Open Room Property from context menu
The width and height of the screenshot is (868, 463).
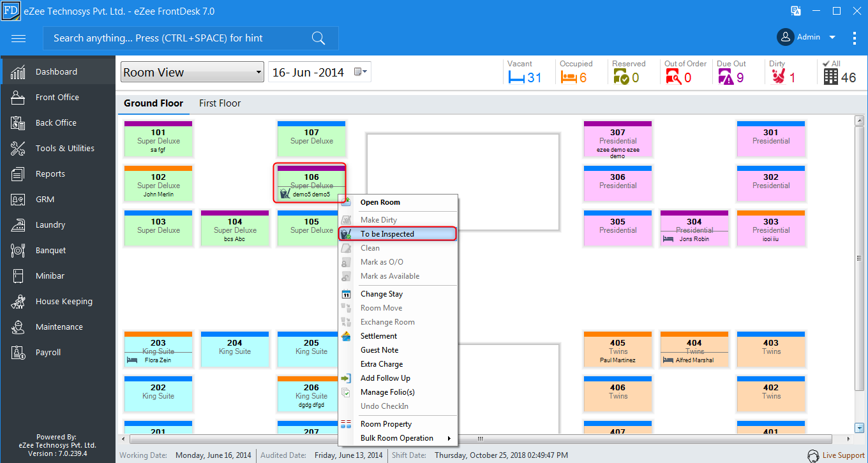coord(398,424)
